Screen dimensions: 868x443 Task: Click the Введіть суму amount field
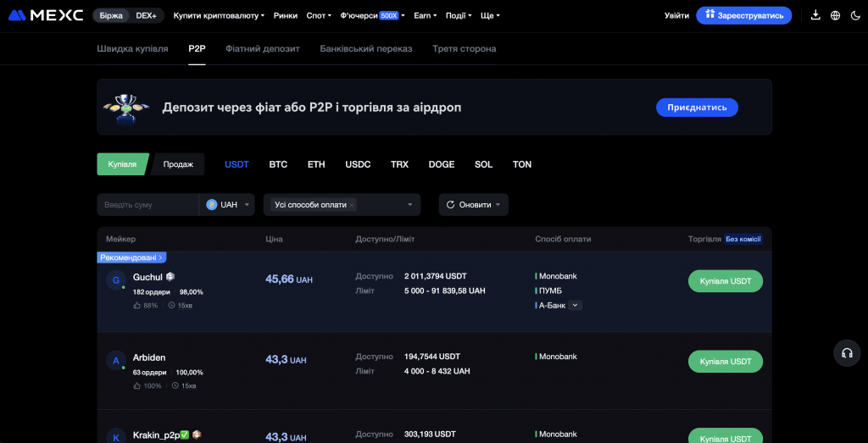coord(147,205)
